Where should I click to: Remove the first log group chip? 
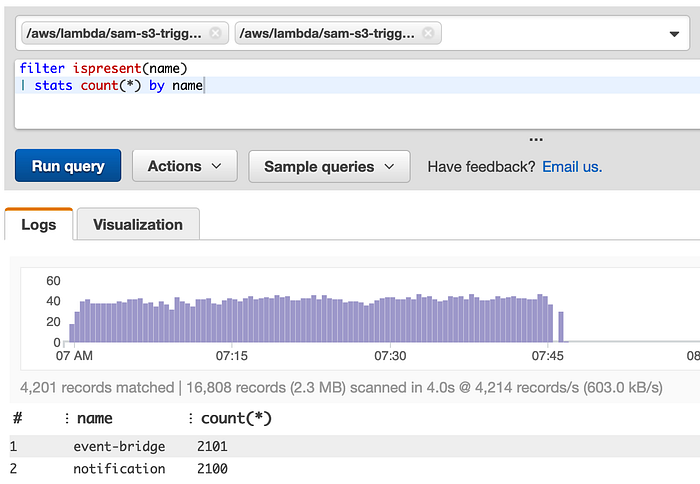(x=215, y=33)
